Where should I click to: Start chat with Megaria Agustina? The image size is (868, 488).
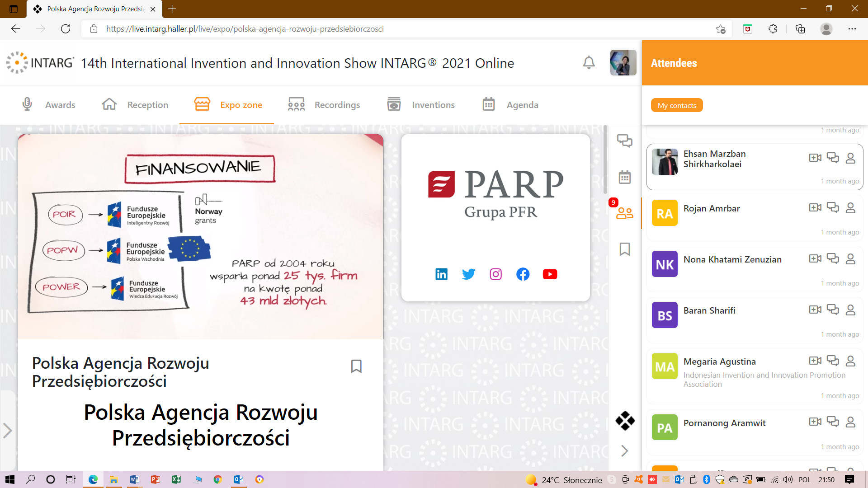(833, 361)
